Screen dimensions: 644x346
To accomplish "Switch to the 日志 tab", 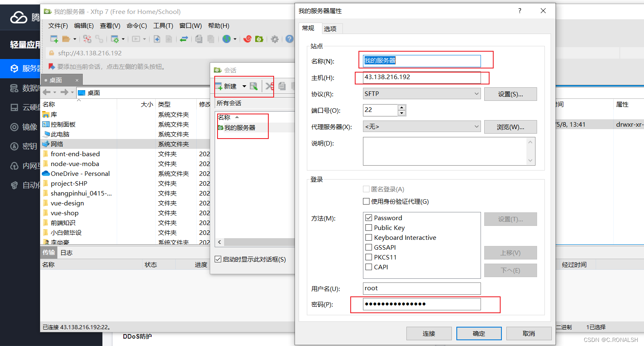I will click(66, 253).
